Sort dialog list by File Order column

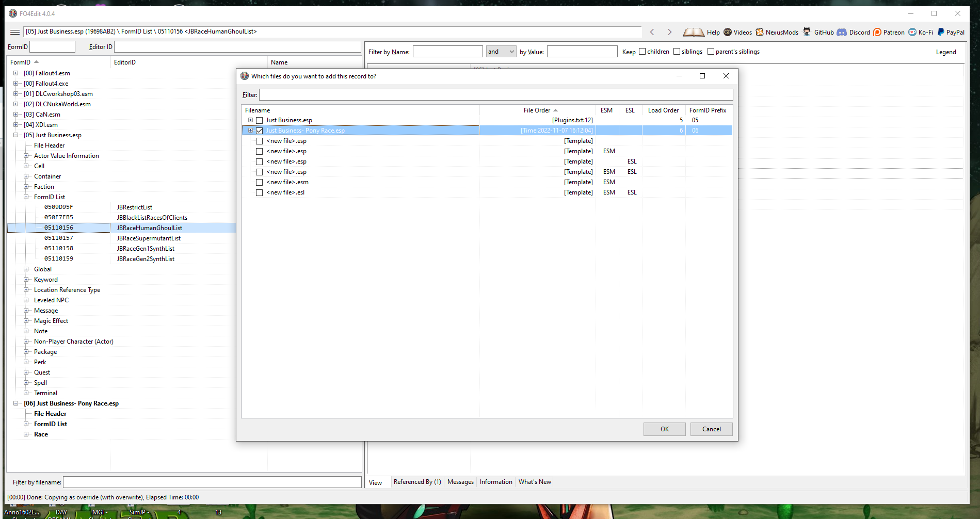[538, 110]
